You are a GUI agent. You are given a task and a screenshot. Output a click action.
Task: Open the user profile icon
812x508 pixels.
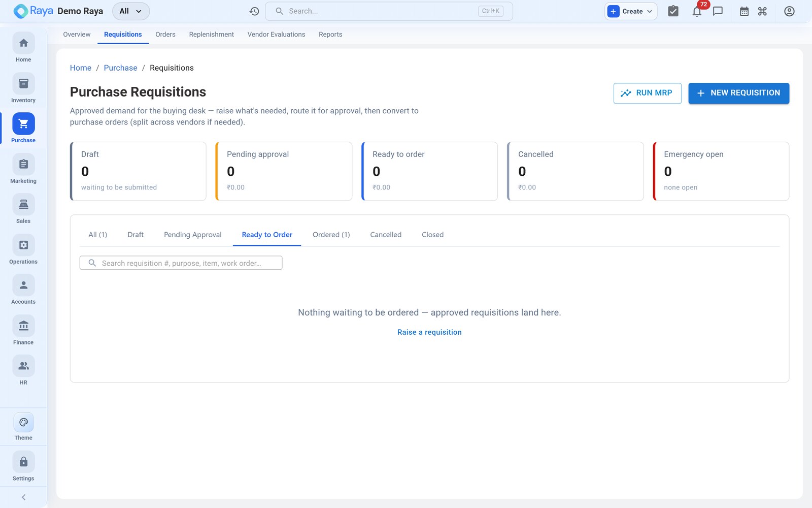pyautogui.click(x=789, y=11)
